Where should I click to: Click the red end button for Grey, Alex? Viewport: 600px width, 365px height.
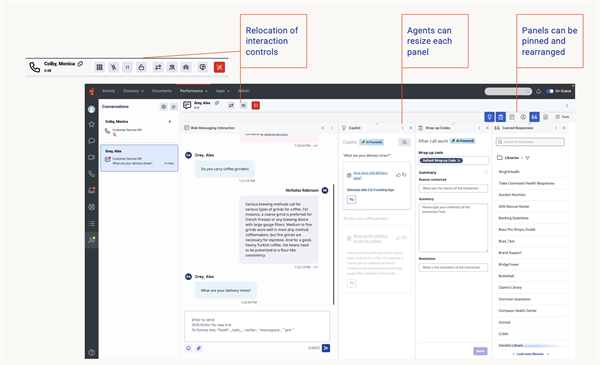(x=256, y=106)
